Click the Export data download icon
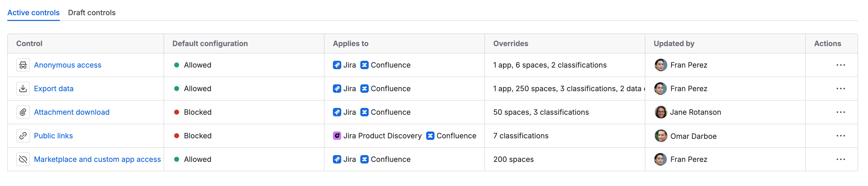868x186 pixels. (x=23, y=89)
